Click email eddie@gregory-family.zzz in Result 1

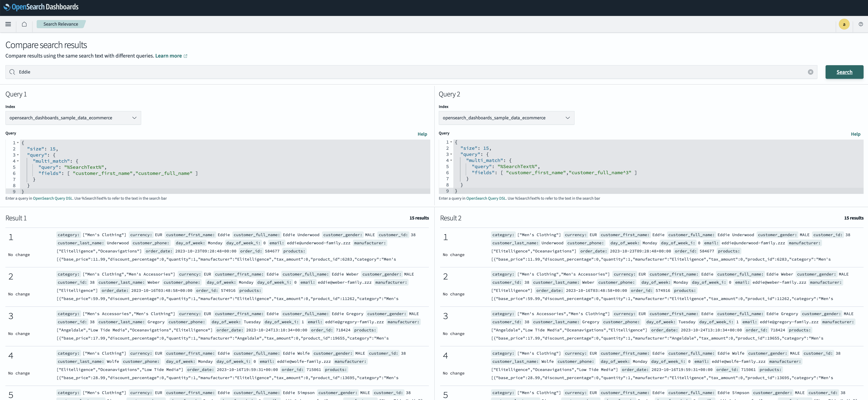pyautogui.click(x=354, y=322)
